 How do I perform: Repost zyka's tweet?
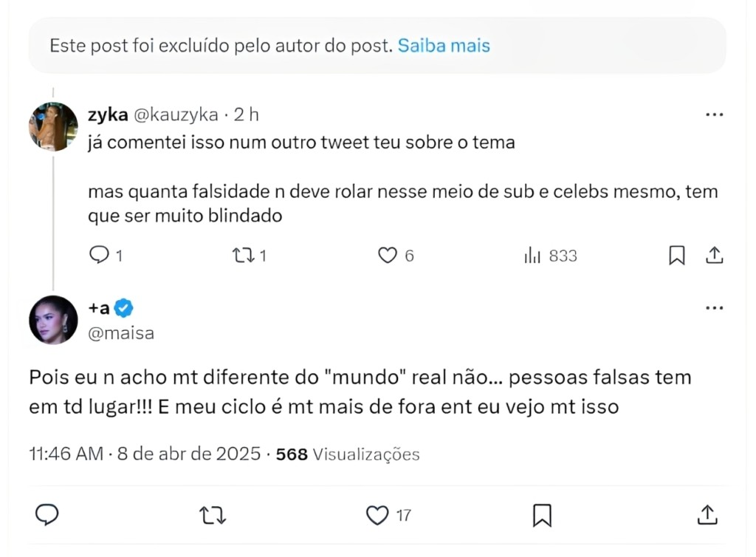point(242,256)
